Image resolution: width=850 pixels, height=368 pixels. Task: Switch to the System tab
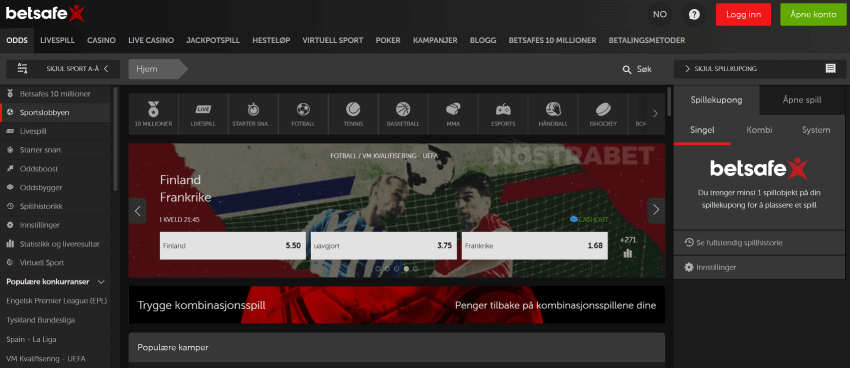coord(816,130)
